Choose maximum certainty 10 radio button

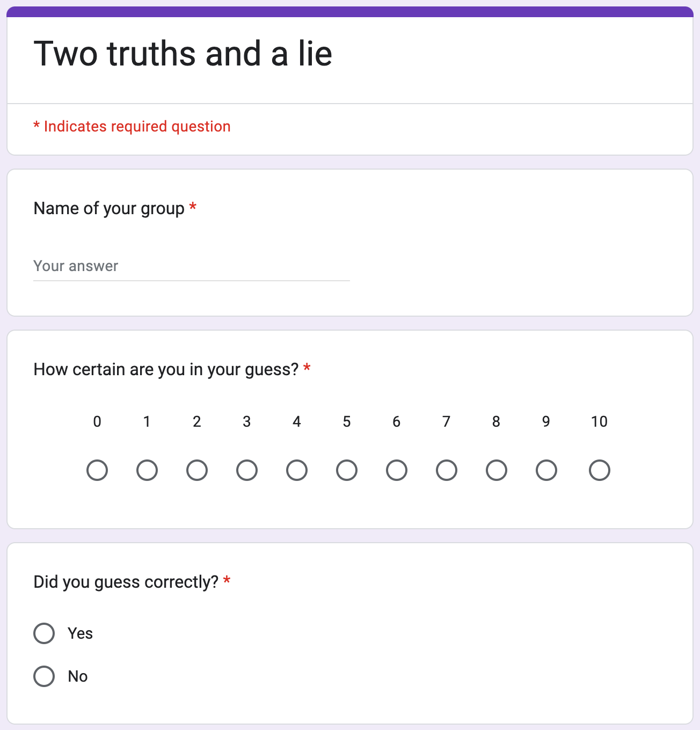[x=600, y=470]
